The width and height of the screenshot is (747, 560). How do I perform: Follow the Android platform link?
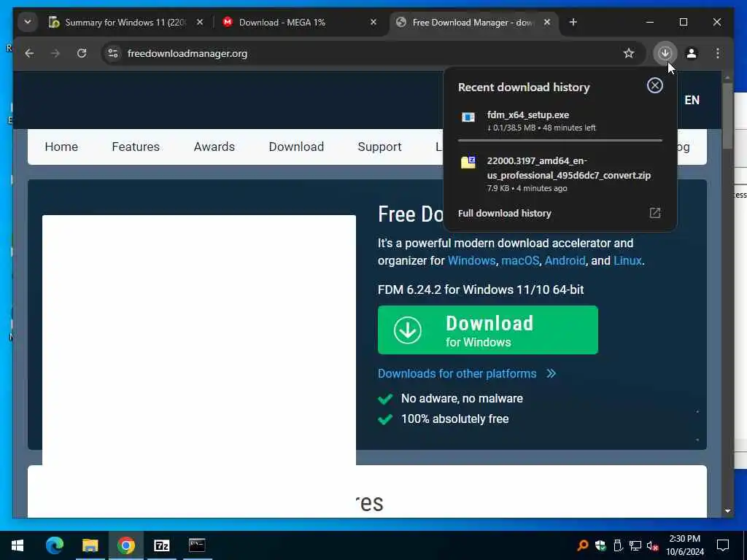pos(565,260)
